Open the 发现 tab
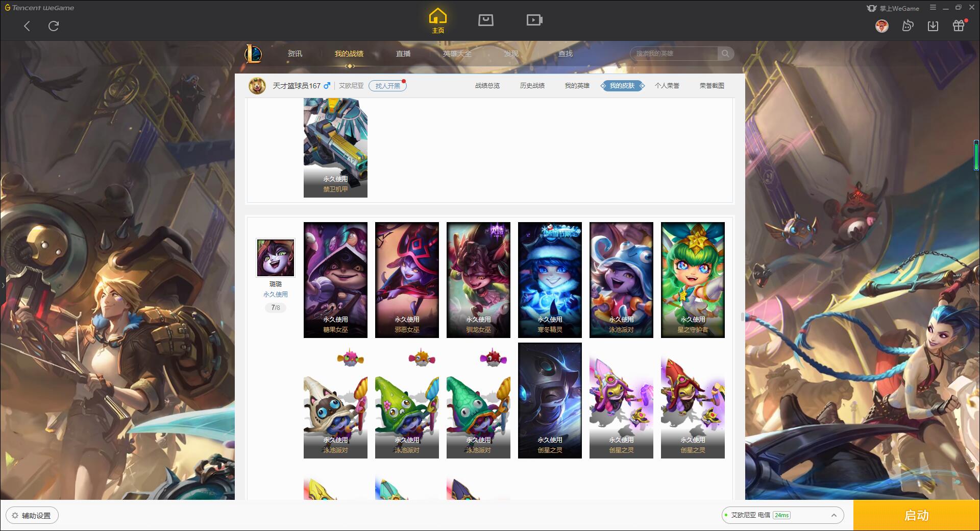 click(511, 54)
